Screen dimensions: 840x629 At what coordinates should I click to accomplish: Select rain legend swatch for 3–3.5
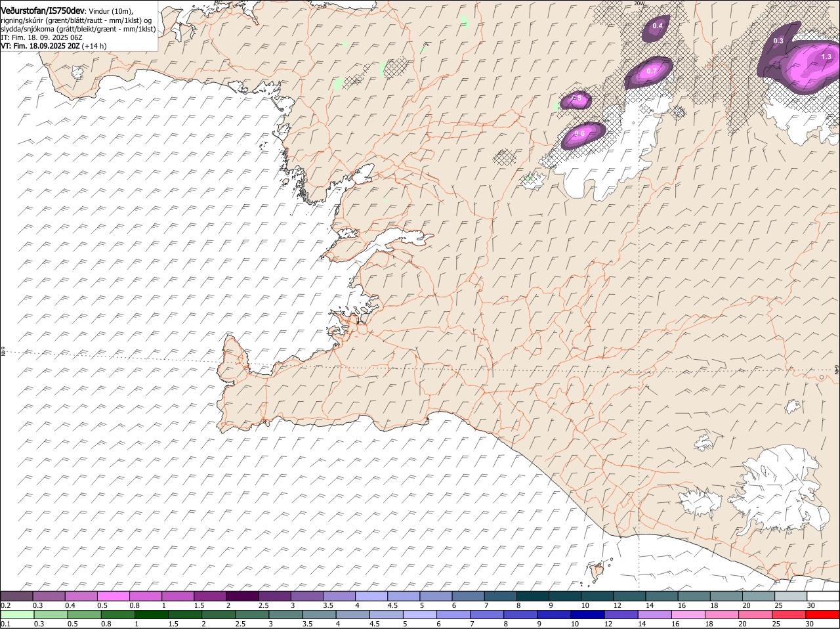[285, 615]
